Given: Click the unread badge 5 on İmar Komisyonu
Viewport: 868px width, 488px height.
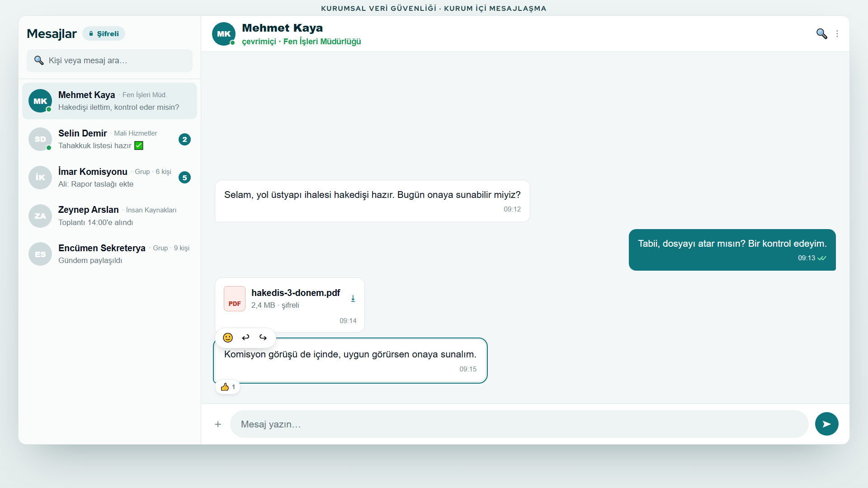Looking at the screenshot, I should [x=184, y=178].
